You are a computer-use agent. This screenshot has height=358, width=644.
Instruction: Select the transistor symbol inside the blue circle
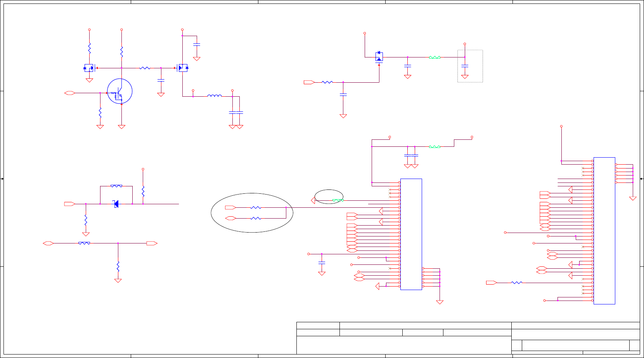pyautogui.click(x=120, y=91)
